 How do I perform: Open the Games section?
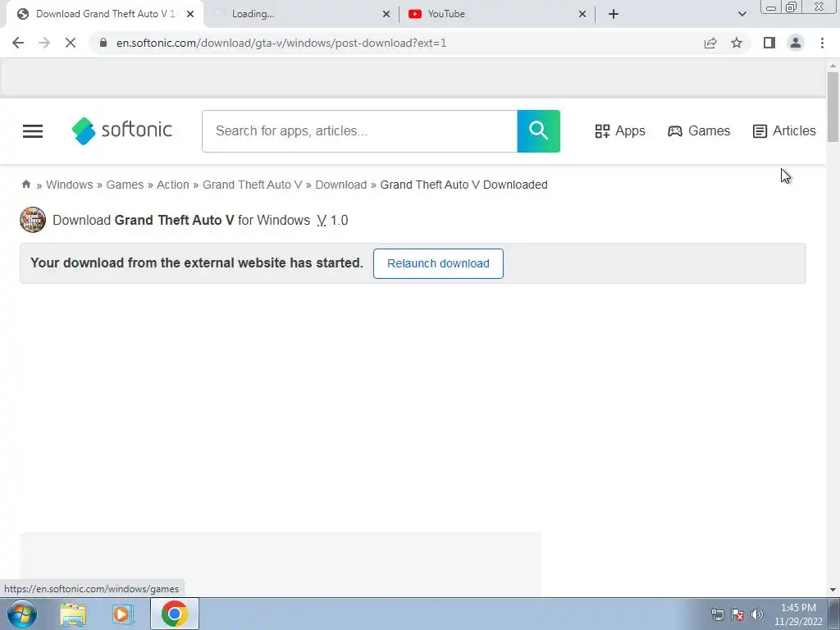tap(699, 131)
